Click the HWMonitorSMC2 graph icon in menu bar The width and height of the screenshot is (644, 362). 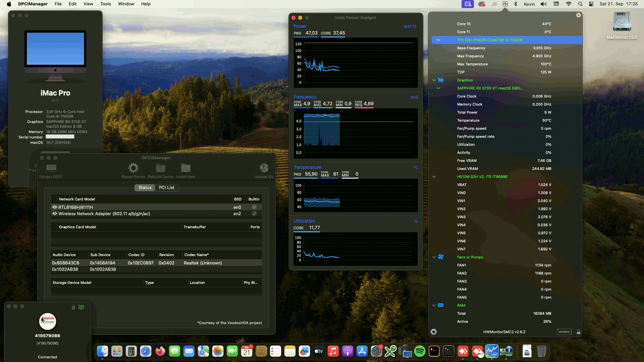(x=505, y=4)
